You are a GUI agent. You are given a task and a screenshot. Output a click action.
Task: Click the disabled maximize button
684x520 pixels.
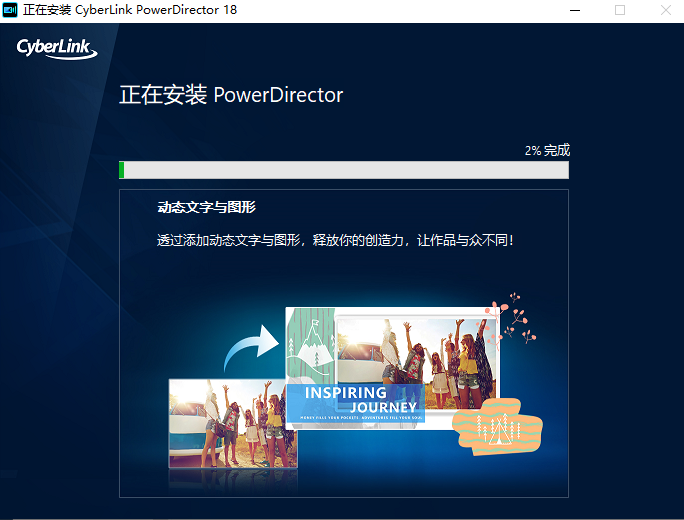click(x=620, y=10)
